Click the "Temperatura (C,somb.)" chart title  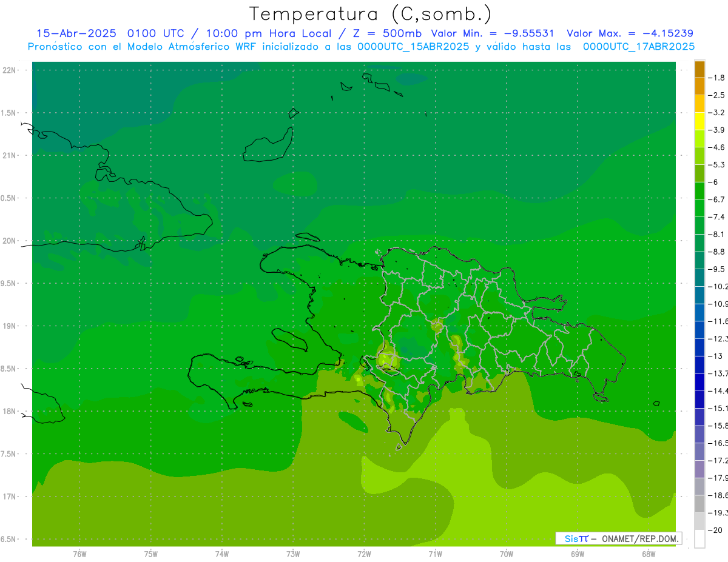click(371, 14)
